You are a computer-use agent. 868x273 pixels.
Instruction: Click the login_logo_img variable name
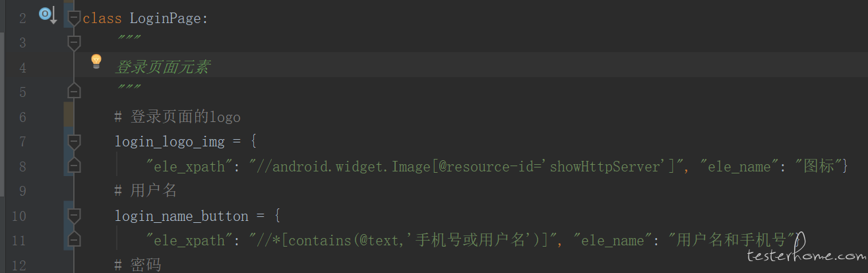[170, 142]
